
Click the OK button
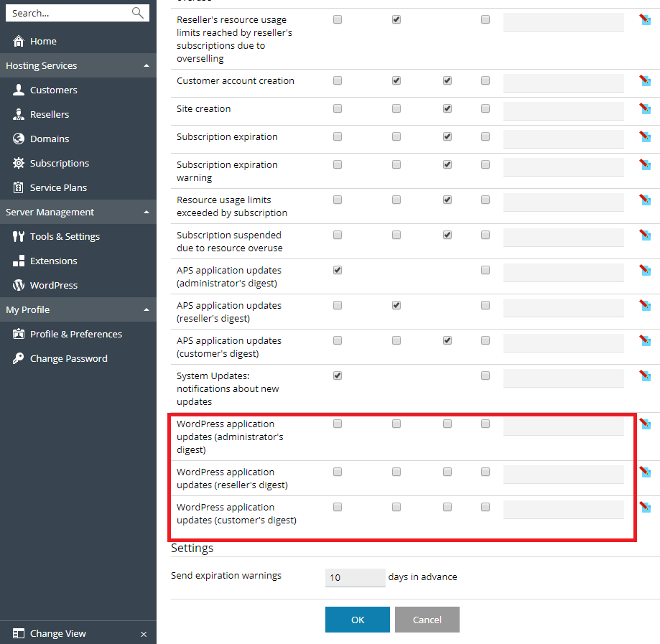(357, 620)
